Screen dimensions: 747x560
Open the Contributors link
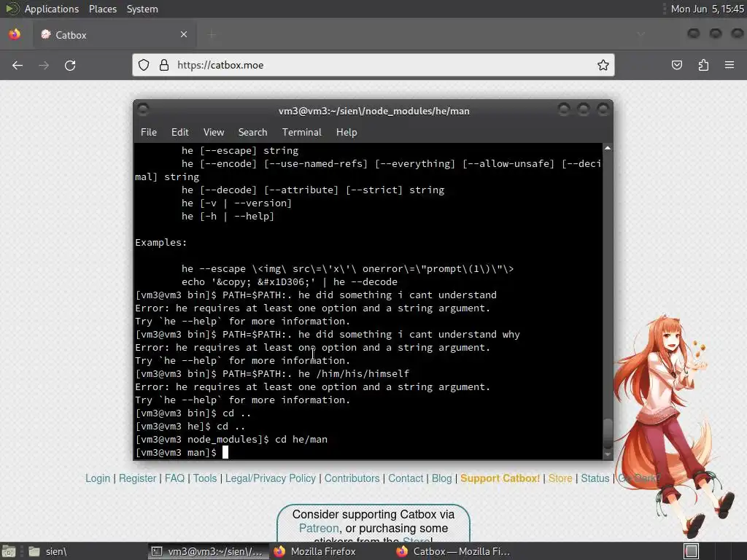tap(352, 478)
